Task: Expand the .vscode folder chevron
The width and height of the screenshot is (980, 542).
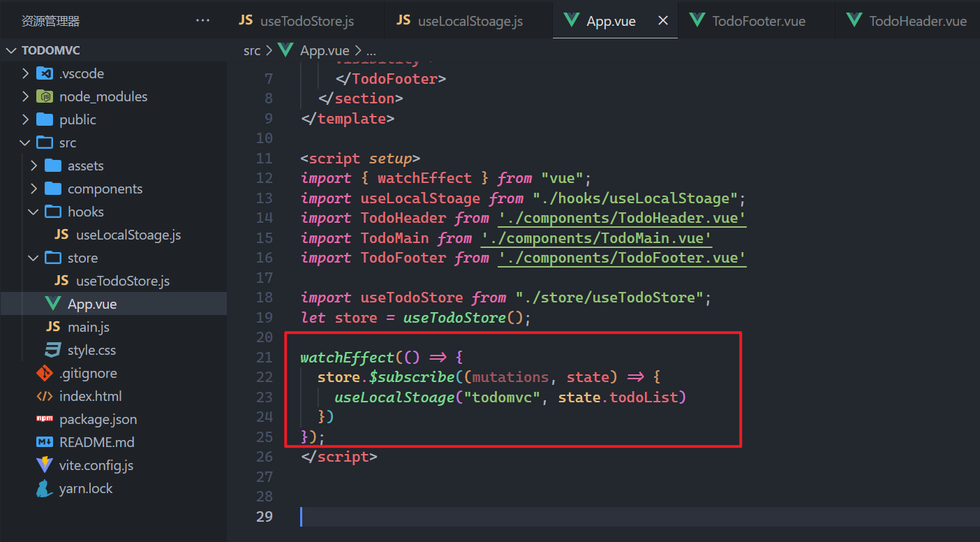Action: tap(26, 74)
